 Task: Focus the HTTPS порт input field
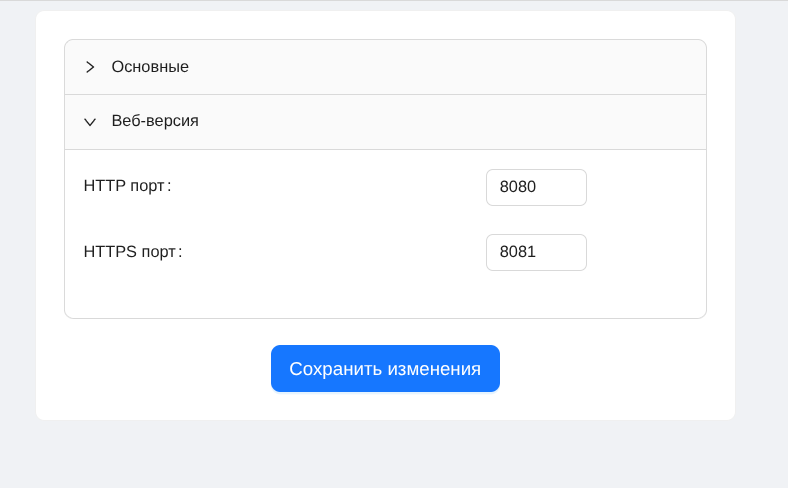pyautogui.click(x=536, y=252)
